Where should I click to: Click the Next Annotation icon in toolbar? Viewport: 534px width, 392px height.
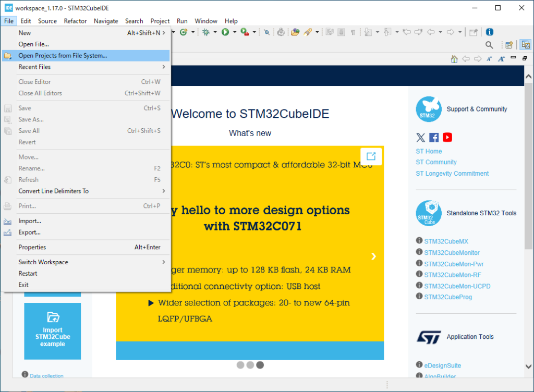pyautogui.click(x=368, y=32)
